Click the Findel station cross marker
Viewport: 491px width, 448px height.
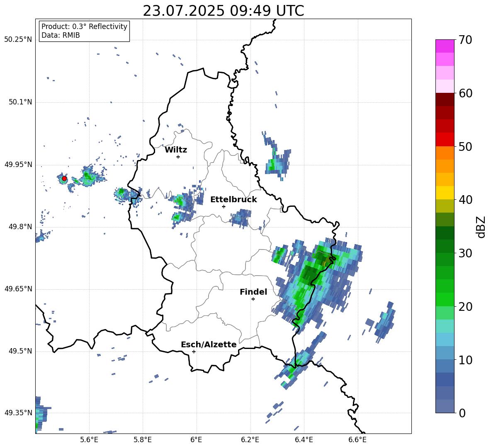253,299
